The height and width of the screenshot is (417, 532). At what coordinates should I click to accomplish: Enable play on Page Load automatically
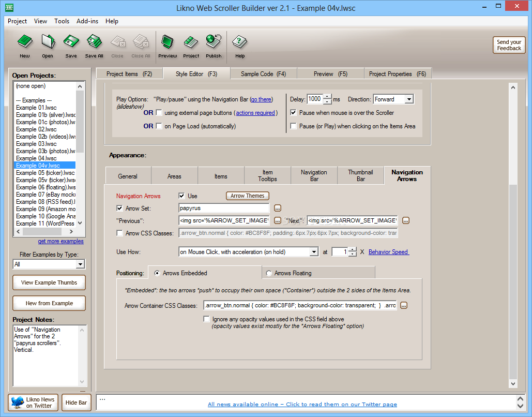[159, 126]
